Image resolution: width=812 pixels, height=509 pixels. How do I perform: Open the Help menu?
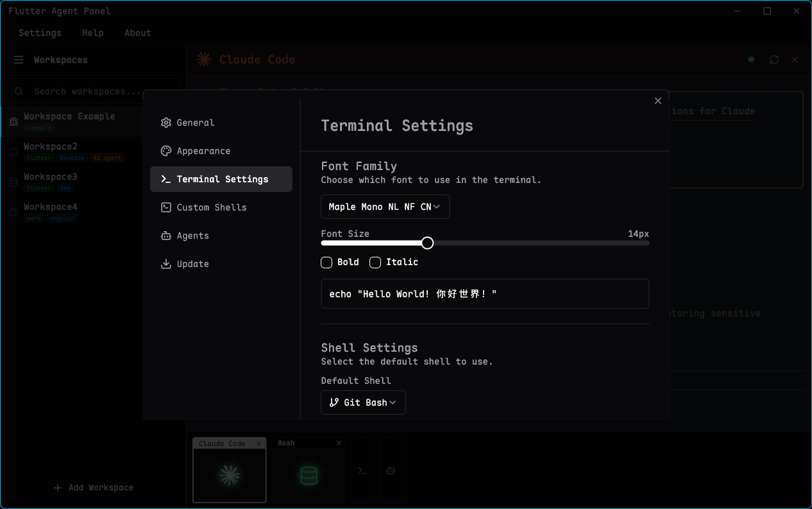(x=92, y=33)
